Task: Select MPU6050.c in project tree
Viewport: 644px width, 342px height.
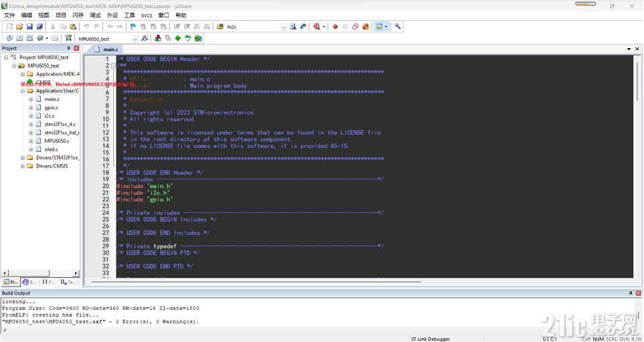Action: pyautogui.click(x=57, y=141)
